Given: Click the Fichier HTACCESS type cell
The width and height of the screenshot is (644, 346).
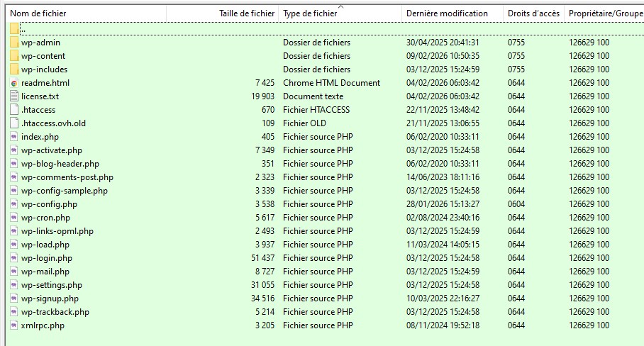Looking at the screenshot, I should (x=316, y=110).
